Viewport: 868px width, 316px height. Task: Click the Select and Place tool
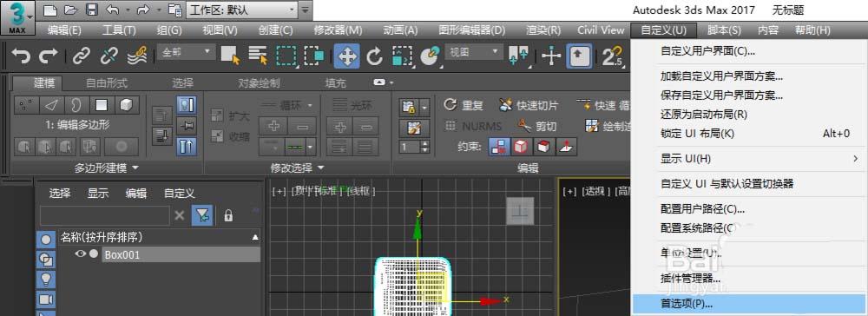coord(430,56)
